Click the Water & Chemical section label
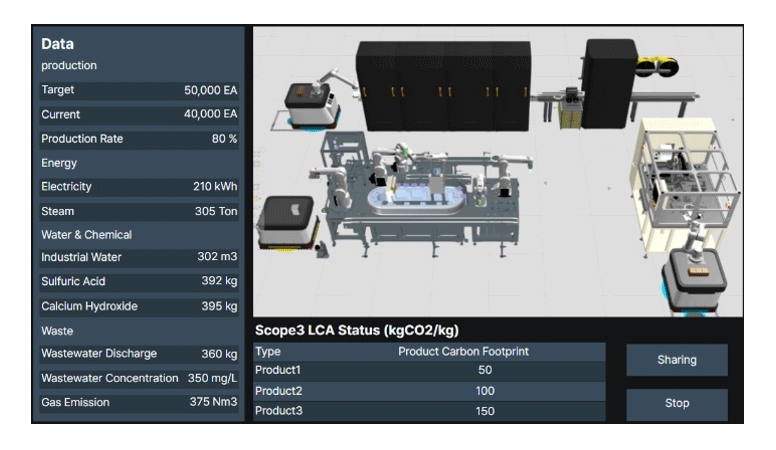The image size is (776, 450). pos(87,235)
